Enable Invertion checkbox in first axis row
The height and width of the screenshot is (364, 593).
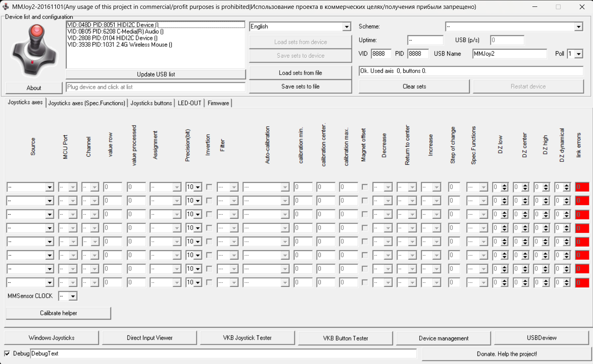[209, 187]
